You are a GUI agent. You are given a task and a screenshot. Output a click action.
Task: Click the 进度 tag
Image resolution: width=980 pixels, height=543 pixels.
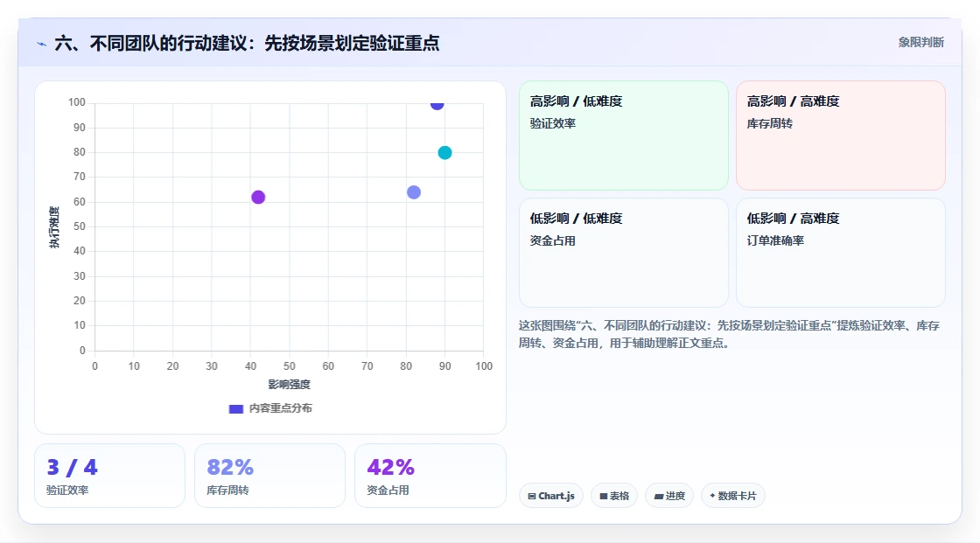(x=669, y=496)
